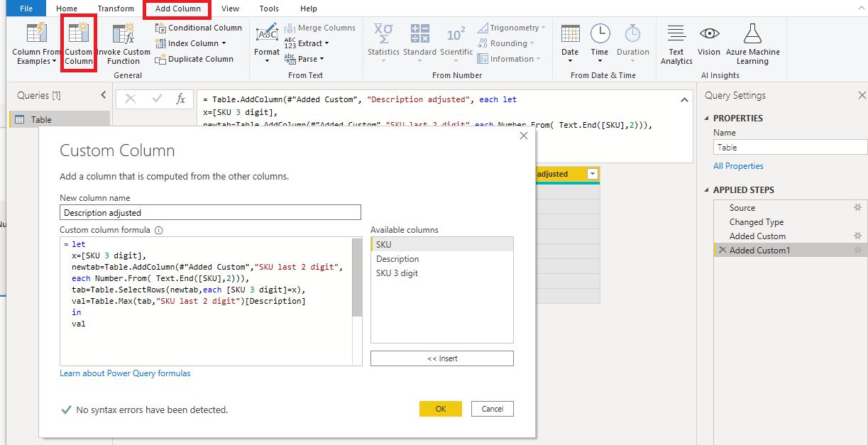The width and height of the screenshot is (868, 445).
Task: Collapse the APPLIED STEPS section
Action: [708, 190]
